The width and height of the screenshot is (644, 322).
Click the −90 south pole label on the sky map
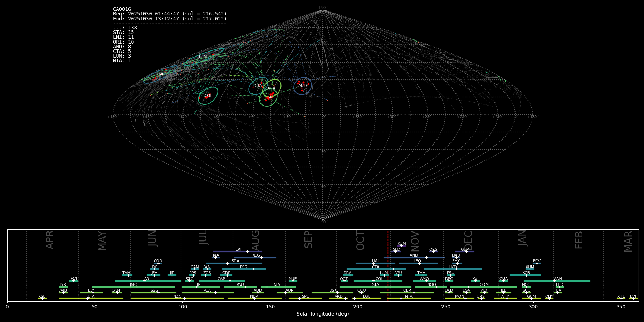click(x=323, y=222)
